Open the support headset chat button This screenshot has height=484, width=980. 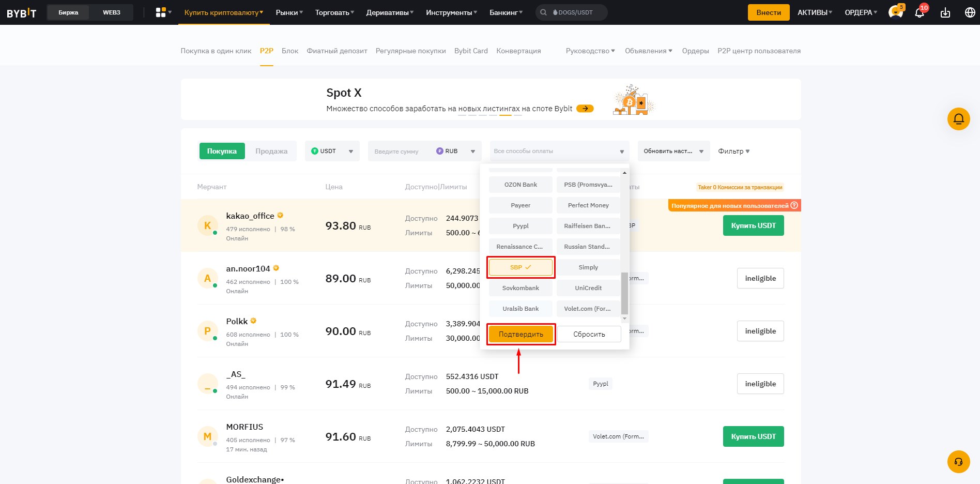[x=958, y=462]
